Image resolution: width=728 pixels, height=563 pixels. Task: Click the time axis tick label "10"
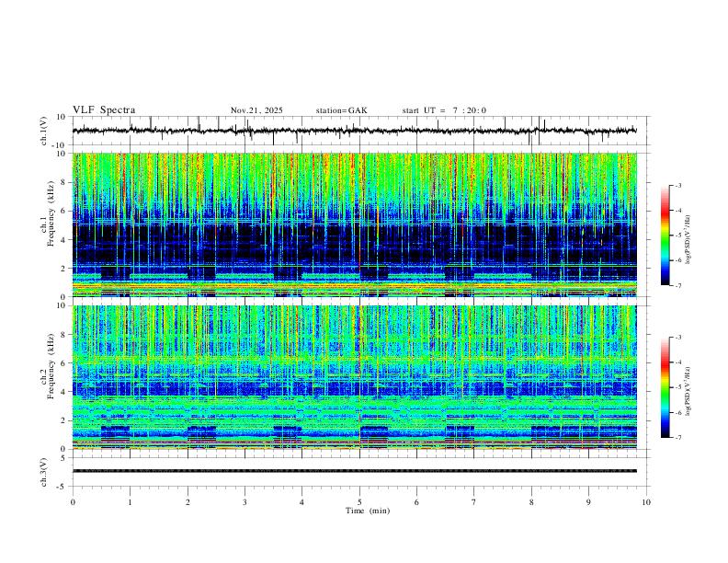(646, 502)
